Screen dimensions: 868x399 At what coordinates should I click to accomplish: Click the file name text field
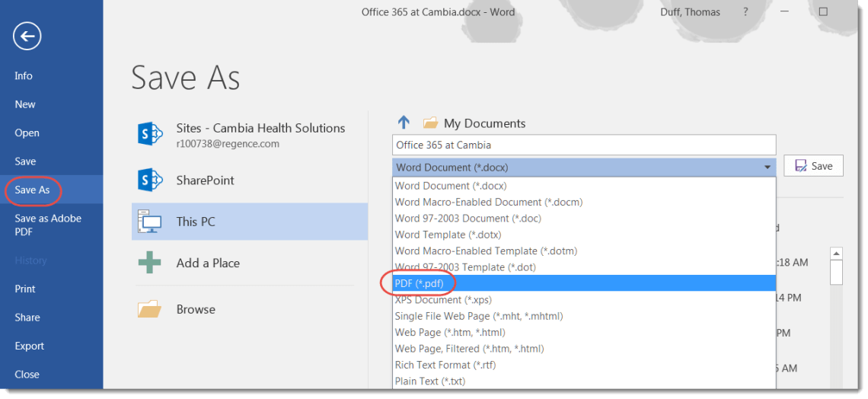583,145
